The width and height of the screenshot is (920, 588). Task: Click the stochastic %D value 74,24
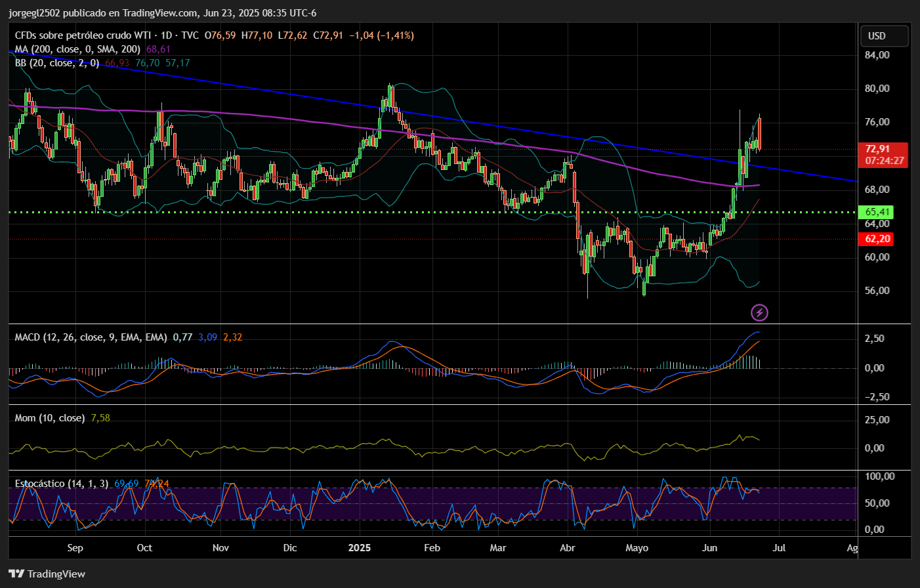(156, 484)
